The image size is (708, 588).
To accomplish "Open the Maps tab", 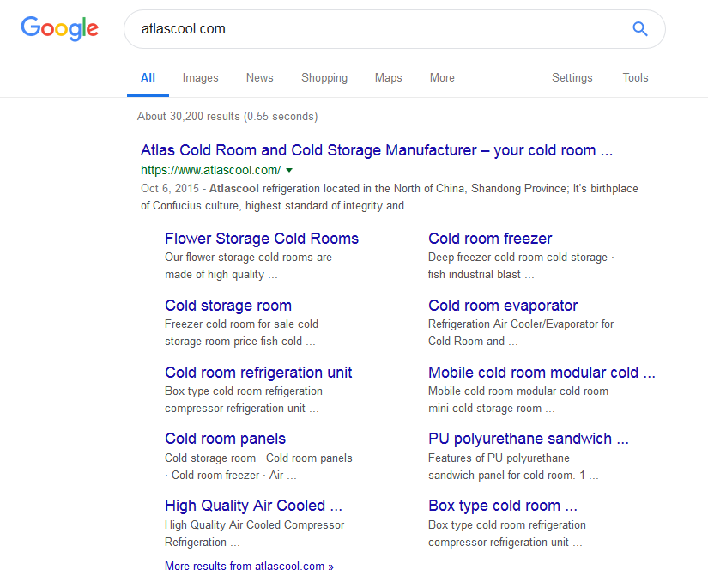I will pyautogui.click(x=388, y=77).
